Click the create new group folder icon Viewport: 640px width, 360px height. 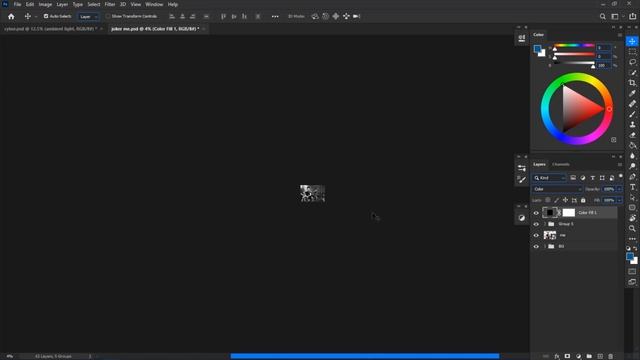[x=589, y=356]
